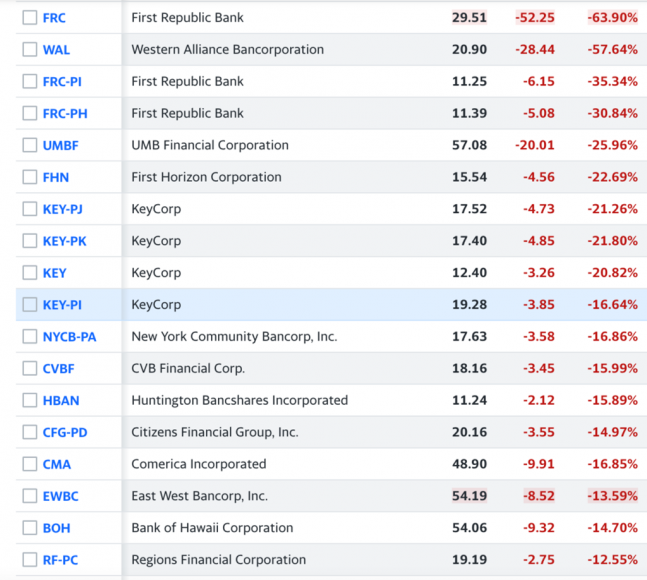Image resolution: width=647 pixels, height=580 pixels.
Task: Open the CMA ticker link
Action: [57, 465]
